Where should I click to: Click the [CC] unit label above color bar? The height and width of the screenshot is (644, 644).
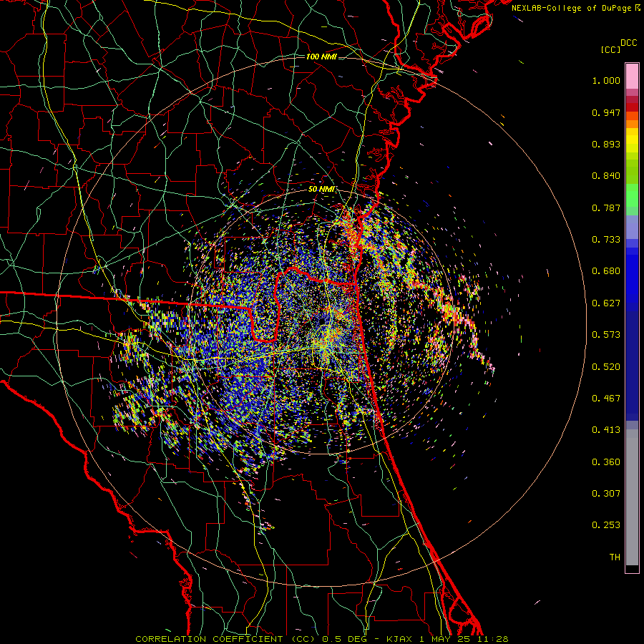click(610, 49)
